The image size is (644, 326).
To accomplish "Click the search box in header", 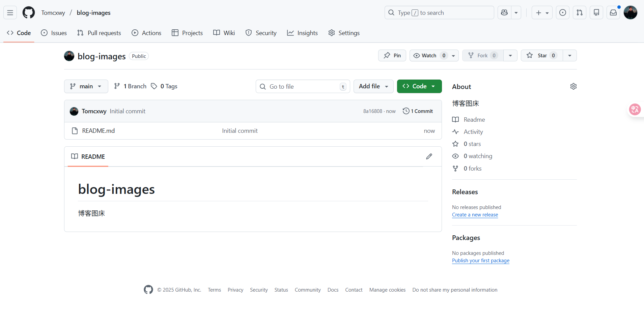I will point(439,13).
